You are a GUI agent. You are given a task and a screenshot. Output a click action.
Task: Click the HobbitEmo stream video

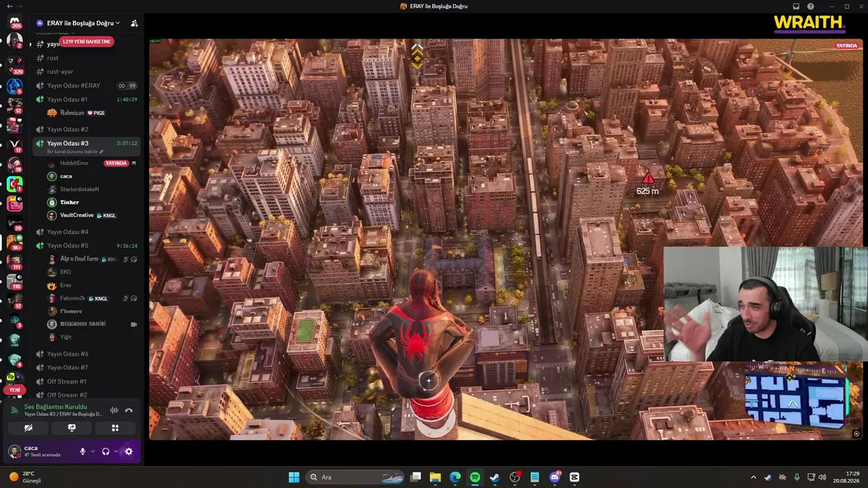506,239
